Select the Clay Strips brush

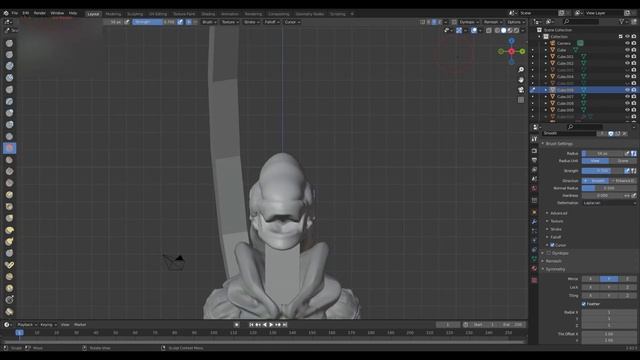9,78
